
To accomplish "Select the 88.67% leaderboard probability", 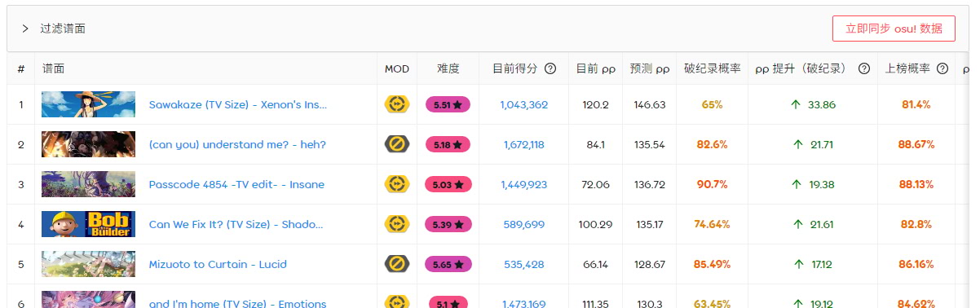I will tap(916, 144).
